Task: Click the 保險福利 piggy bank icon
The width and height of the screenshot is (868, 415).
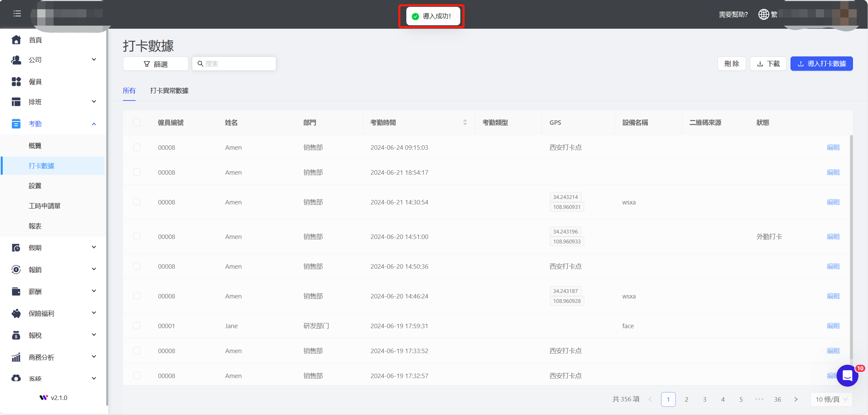Action: [16, 313]
